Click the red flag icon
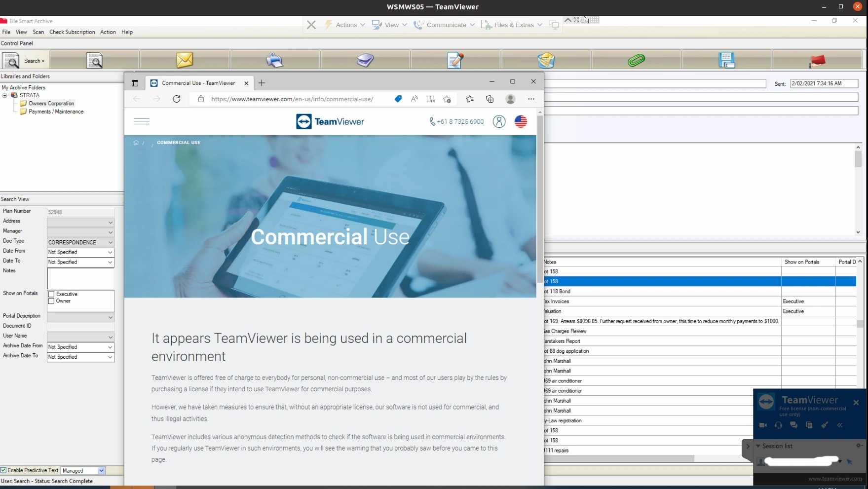This screenshot has width=868, height=489. tap(817, 61)
